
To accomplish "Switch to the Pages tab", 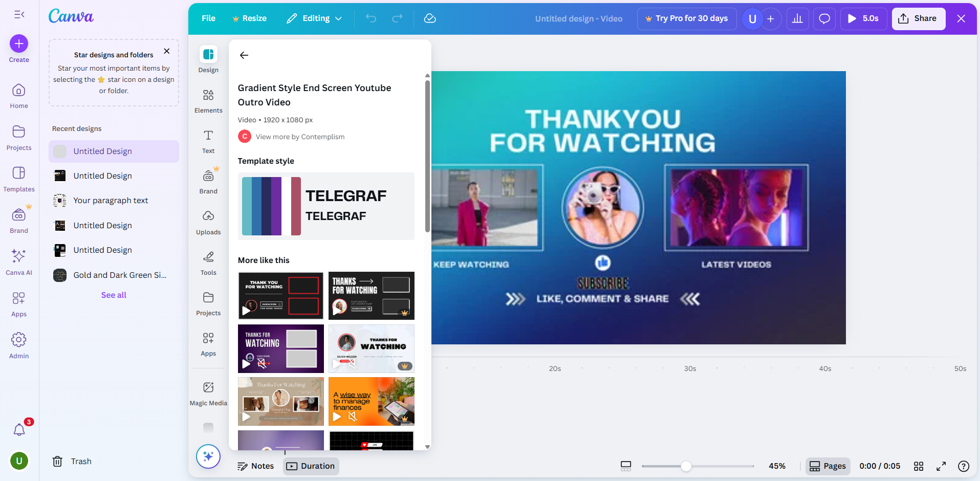I will (x=827, y=466).
